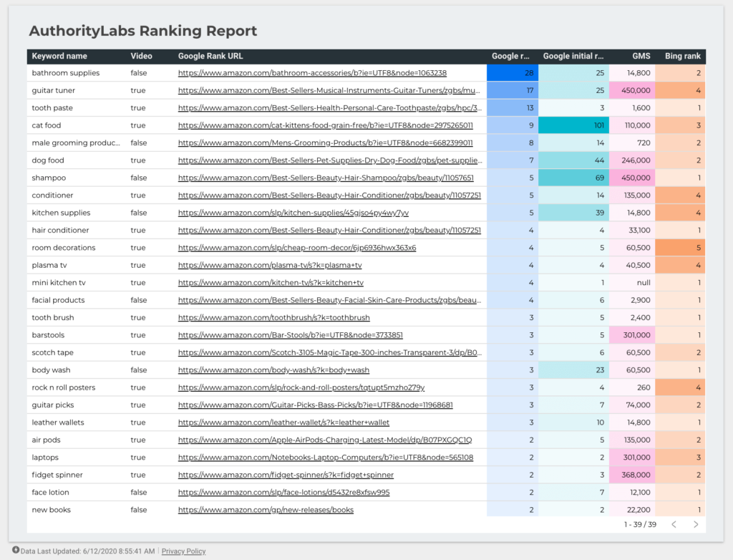Sort table by Video column header
The width and height of the screenshot is (733, 560).
[x=141, y=56]
